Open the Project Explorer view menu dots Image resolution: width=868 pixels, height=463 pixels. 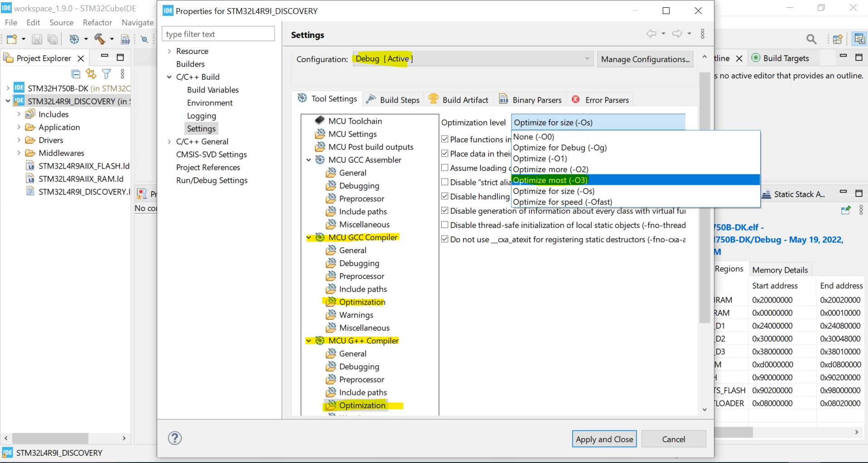(x=122, y=74)
